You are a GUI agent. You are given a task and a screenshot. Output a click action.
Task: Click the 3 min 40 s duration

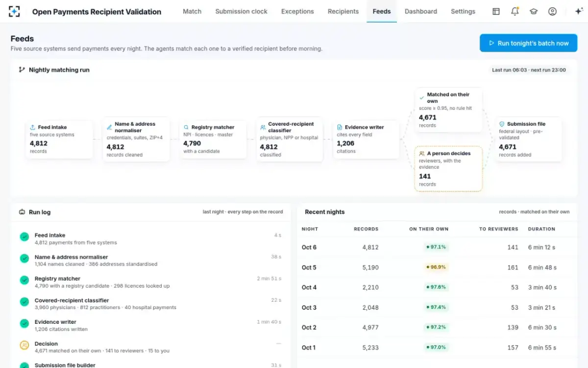[x=541, y=288]
